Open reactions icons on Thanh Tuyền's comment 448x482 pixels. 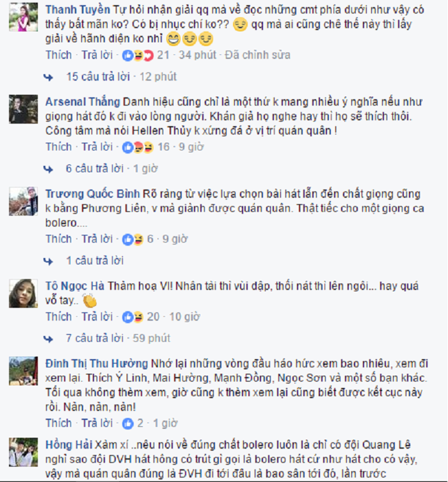[x=138, y=55]
